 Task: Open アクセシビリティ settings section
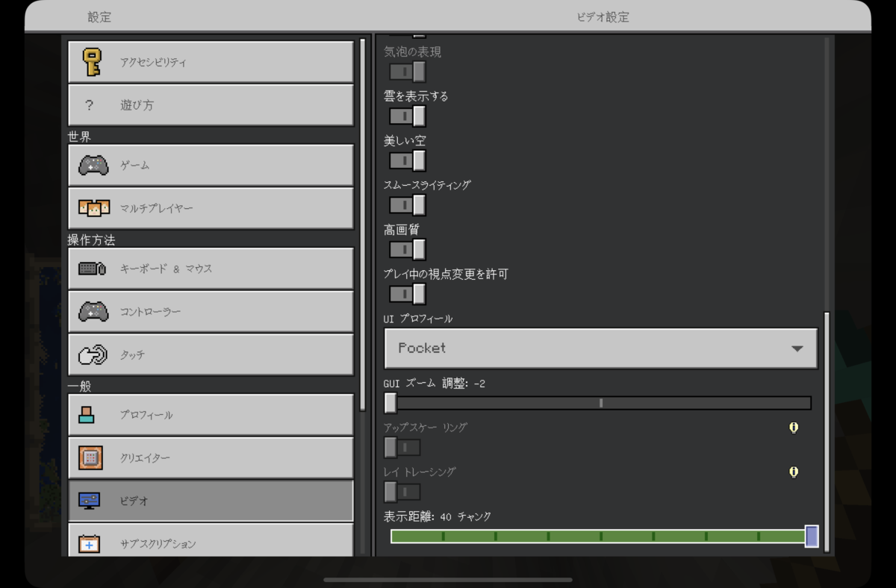point(211,62)
